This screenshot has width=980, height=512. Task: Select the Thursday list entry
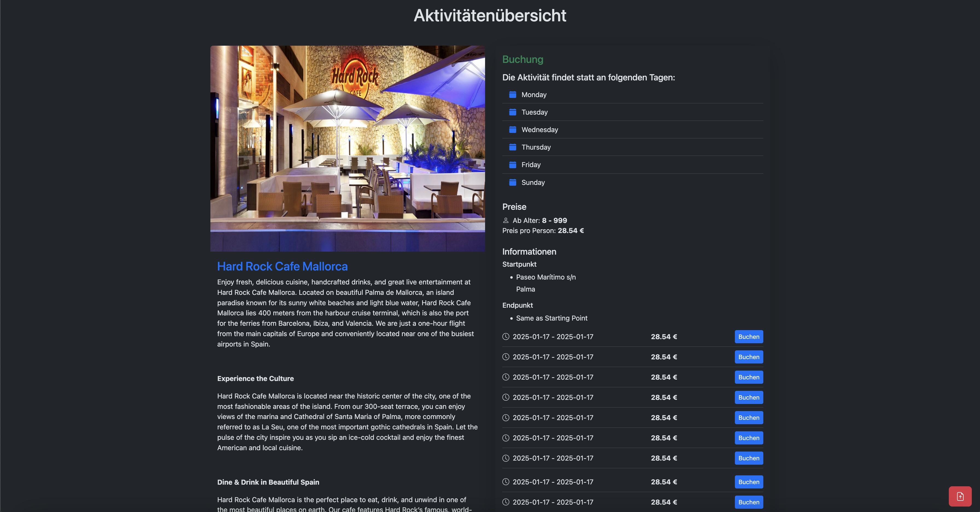(x=632, y=147)
